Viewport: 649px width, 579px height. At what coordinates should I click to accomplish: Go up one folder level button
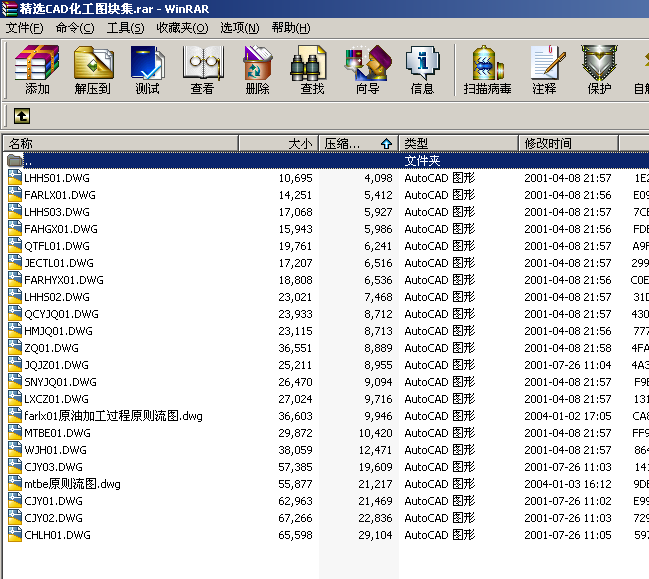[x=22, y=116]
